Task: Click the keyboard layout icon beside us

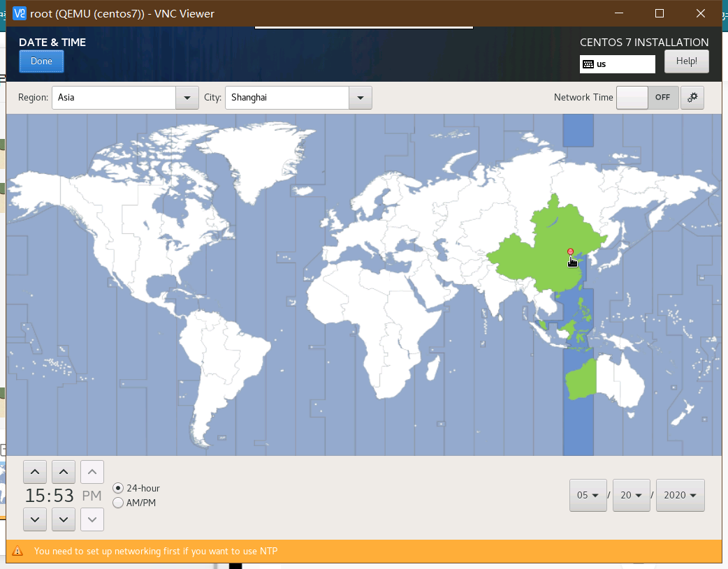Action: (588, 64)
